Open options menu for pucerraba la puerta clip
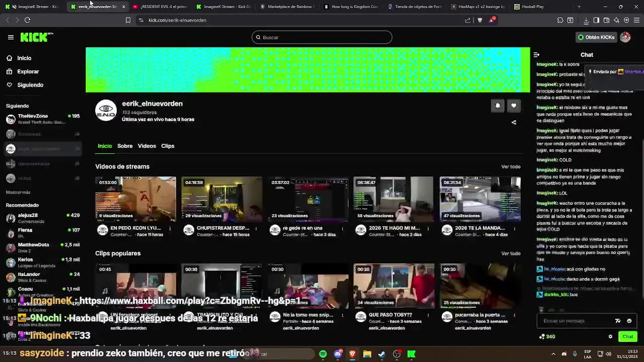The image size is (644, 362). 514,315
